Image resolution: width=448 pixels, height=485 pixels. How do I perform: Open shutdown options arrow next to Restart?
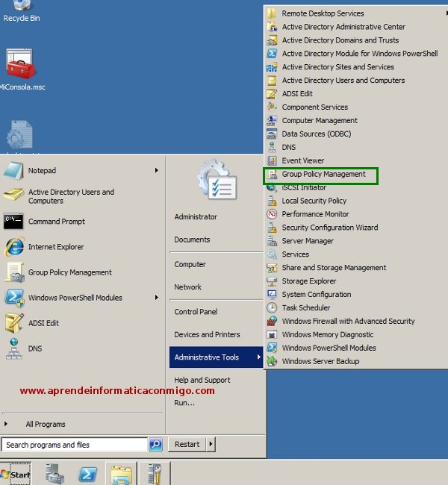(211, 444)
